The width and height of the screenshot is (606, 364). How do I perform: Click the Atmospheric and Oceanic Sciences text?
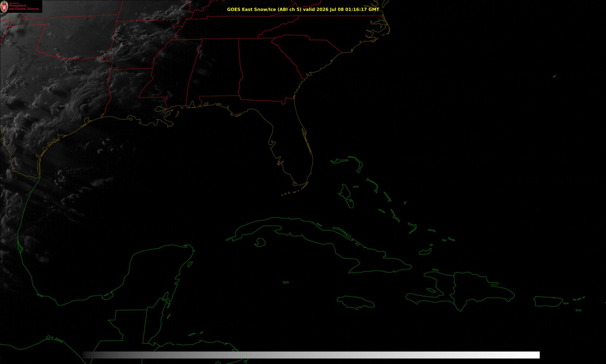click(24, 7)
